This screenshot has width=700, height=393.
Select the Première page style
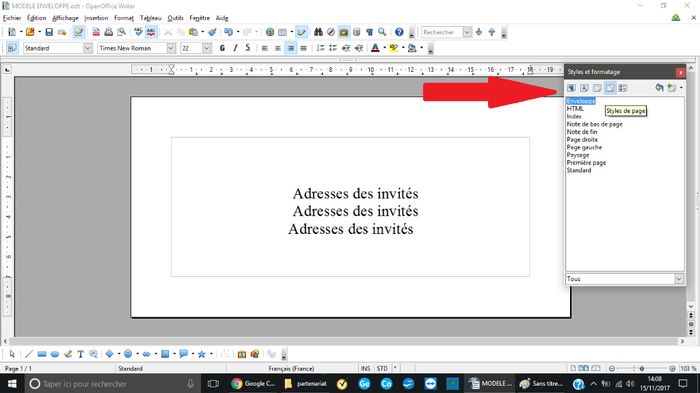coord(586,163)
